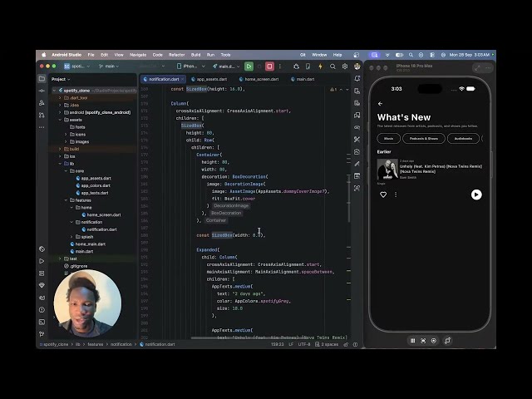Image resolution: width=532 pixels, height=399 pixels.
Task: Switch to the main.dart editor tab
Action: (303, 80)
